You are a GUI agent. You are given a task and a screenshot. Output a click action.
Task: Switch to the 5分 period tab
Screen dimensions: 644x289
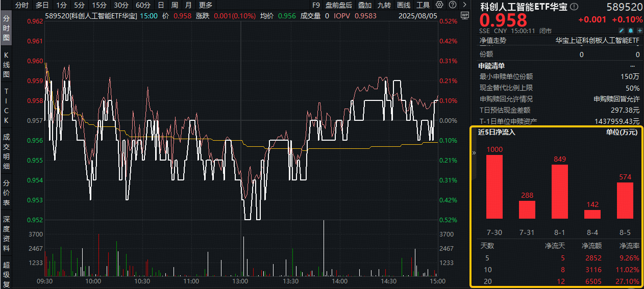click(79, 5)
